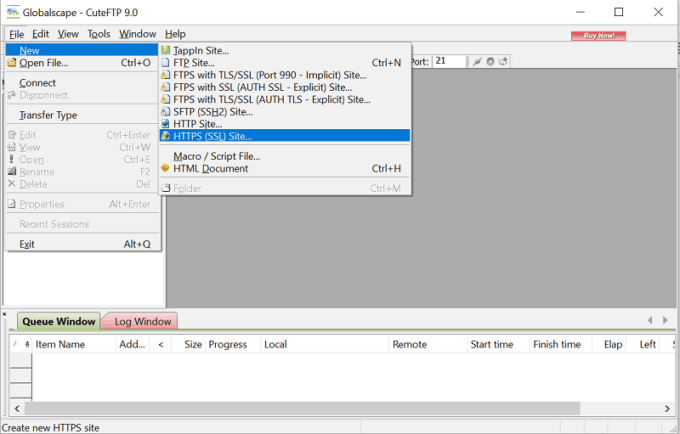Close the bottom pane with the small x
The image size is (680, 434).
coord(4,314)
